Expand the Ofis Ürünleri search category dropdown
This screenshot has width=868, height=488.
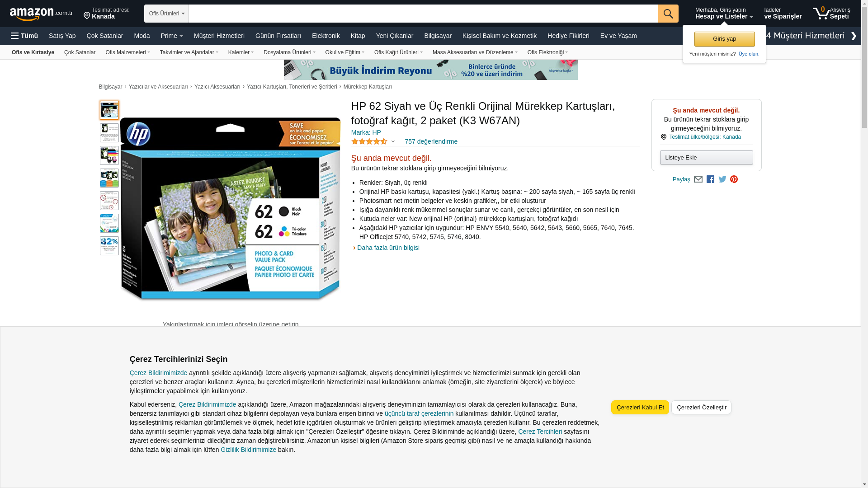click(x=166, y=14)
